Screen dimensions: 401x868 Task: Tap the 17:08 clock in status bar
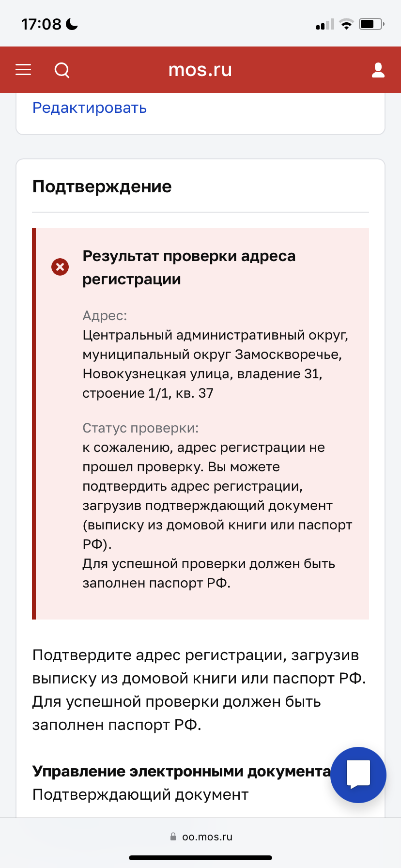pyautogui.click(x=41, y=24)
